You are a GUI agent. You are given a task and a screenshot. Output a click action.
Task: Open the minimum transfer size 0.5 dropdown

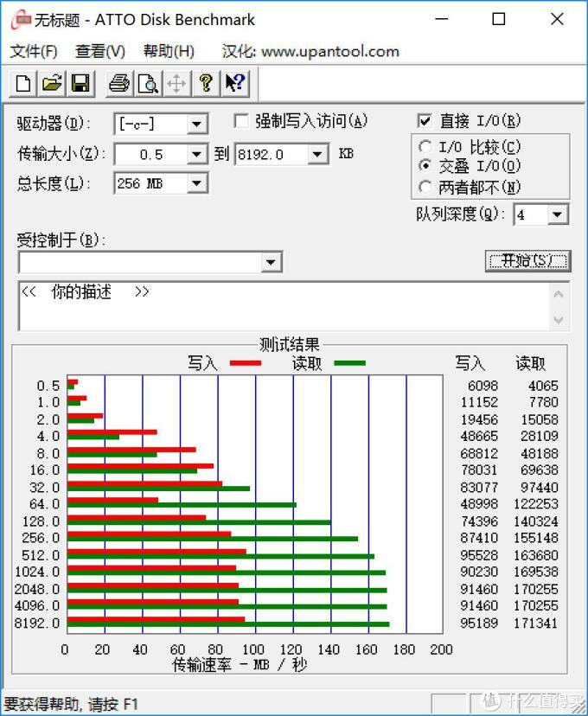197,154
